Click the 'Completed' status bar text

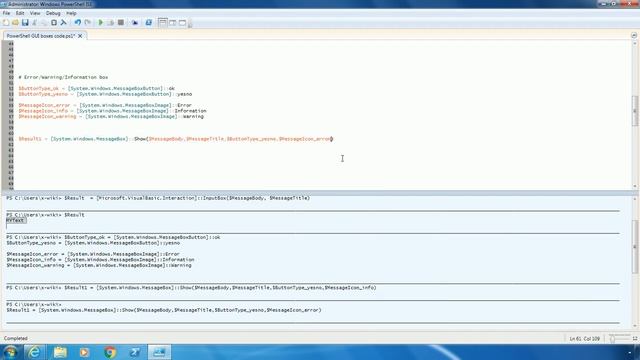(16, 338)
